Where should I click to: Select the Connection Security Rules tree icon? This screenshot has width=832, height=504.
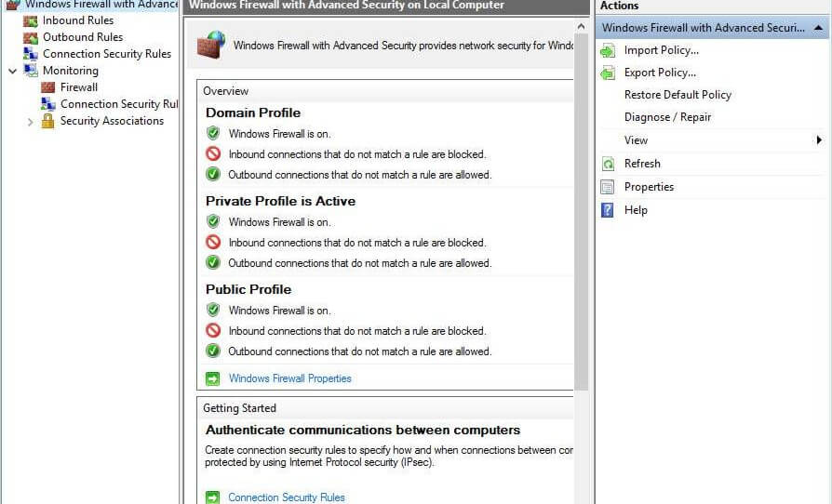coord(30,54)
